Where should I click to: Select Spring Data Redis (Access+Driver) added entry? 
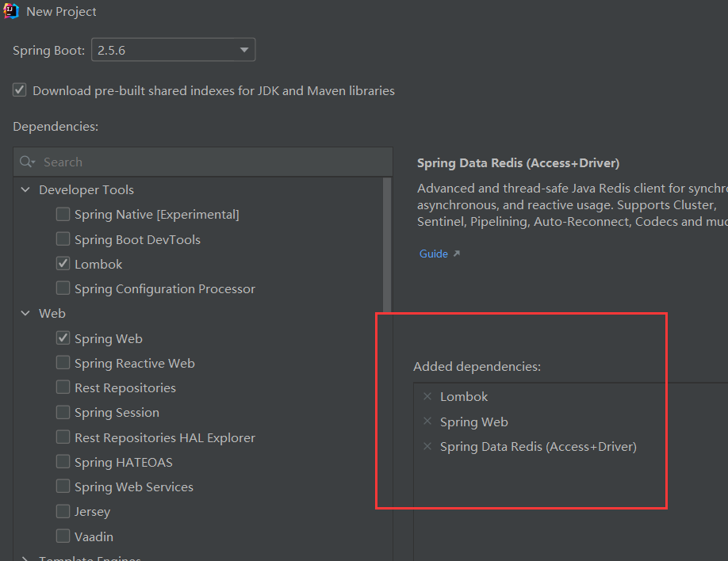tap(538, 447)
